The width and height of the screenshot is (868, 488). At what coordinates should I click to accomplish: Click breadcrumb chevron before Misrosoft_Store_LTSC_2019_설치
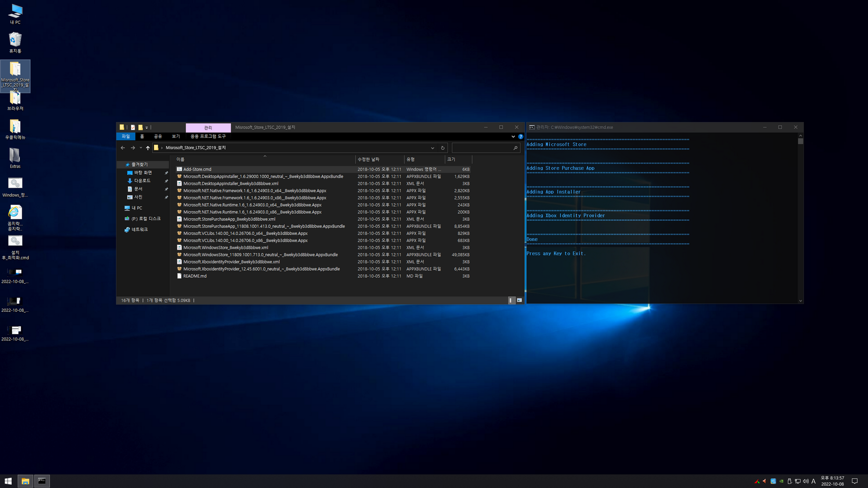pos(162,148)
